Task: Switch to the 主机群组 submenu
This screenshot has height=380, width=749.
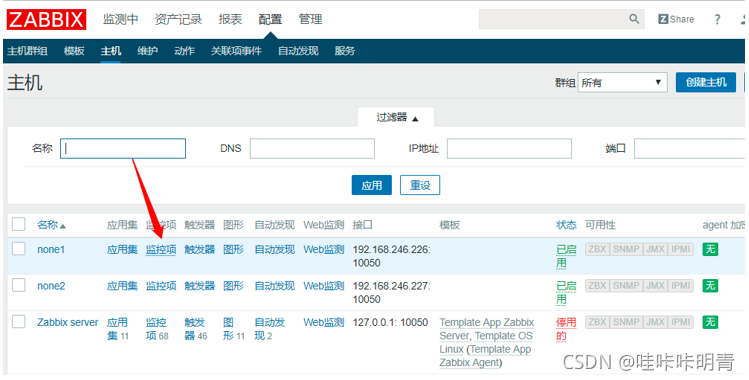Action: (x=27, y=51)
